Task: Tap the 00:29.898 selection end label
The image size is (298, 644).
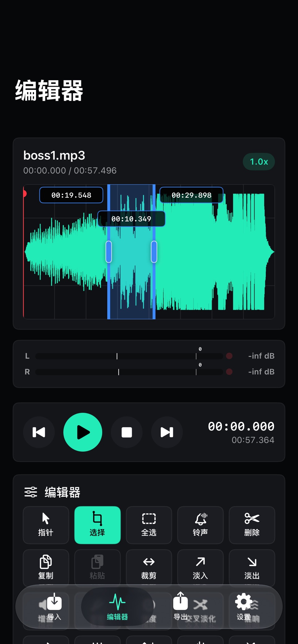Action: tap(192, 195)
